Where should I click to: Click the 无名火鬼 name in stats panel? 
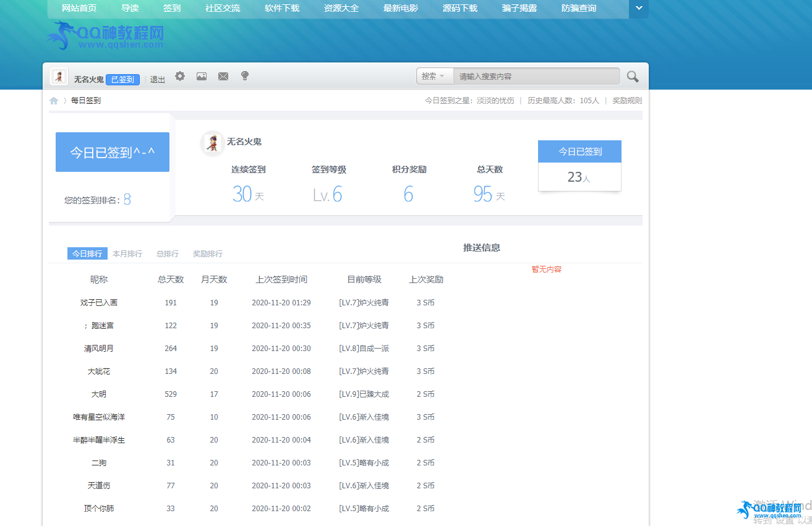click(x=244, y=142)
